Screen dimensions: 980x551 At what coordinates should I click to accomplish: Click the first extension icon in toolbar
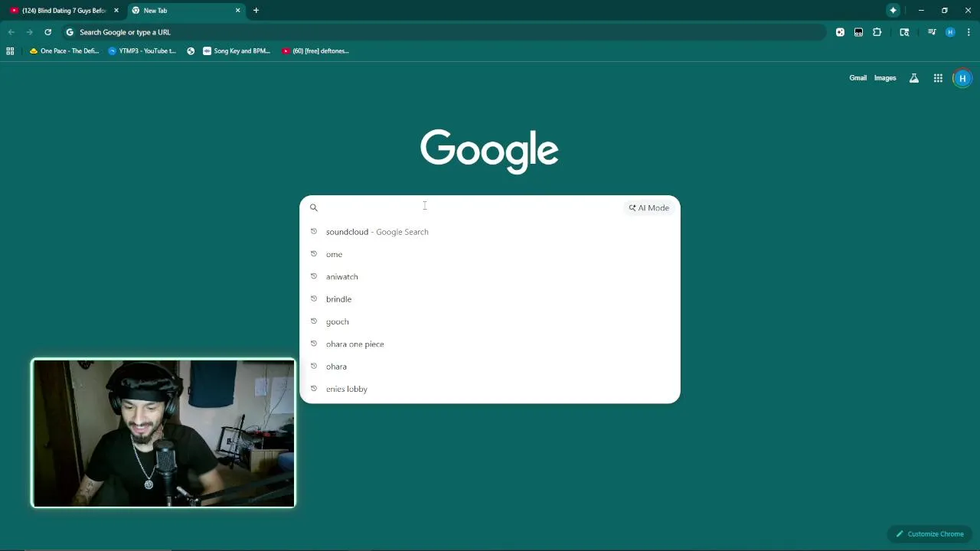click(x=840, y=32)
